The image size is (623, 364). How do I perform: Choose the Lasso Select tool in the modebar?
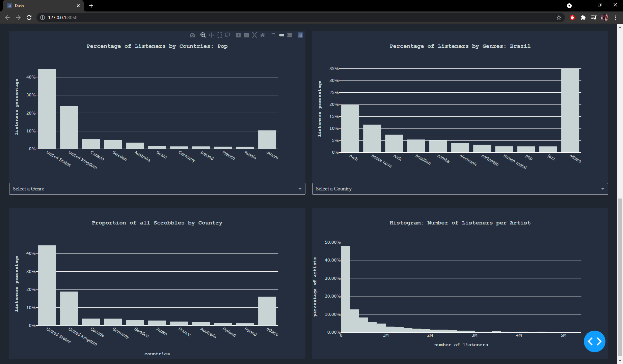(227, 35)
